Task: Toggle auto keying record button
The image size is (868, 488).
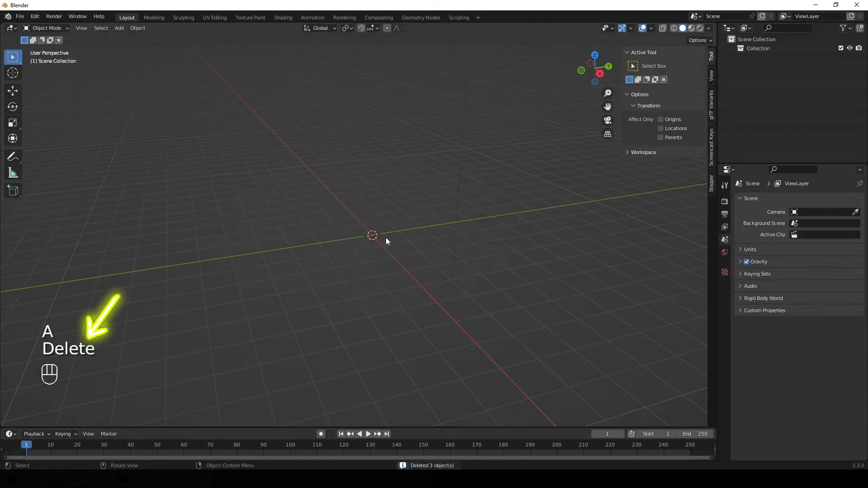Action: (x=321, y=434)
